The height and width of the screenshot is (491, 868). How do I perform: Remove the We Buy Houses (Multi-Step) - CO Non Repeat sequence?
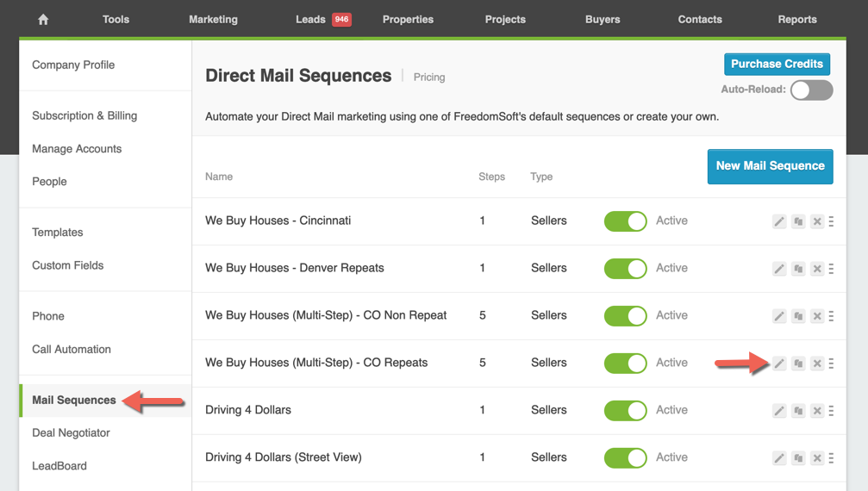[817, 316]
